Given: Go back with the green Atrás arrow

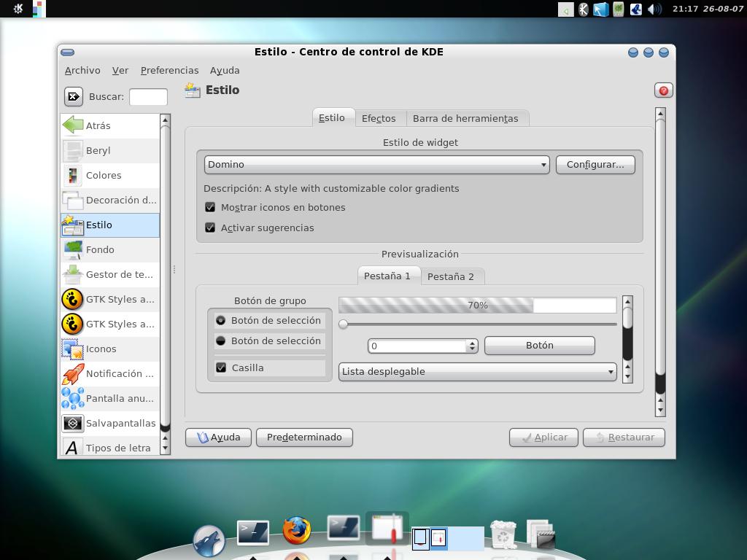Looking at the screenshot, I should coord(110,125).
